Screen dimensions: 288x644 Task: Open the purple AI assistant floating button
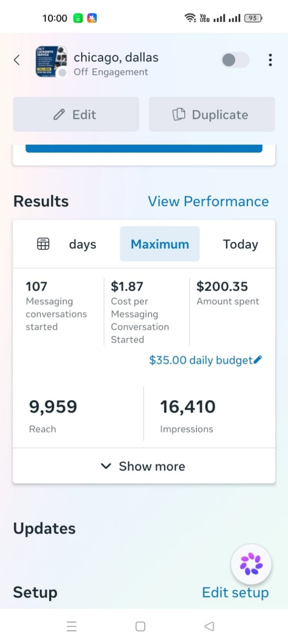pos(251,564)
